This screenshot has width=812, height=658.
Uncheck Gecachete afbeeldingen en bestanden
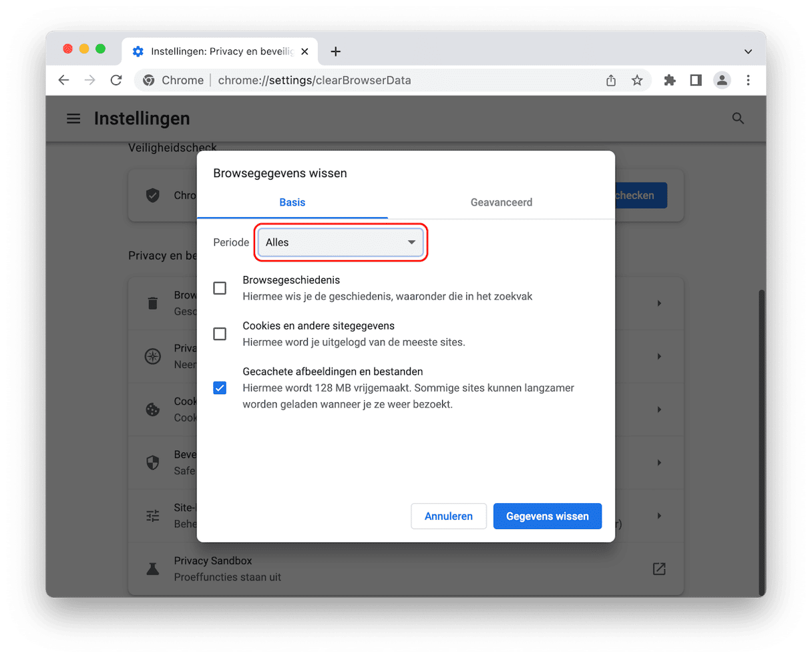[x=220, y=387]
